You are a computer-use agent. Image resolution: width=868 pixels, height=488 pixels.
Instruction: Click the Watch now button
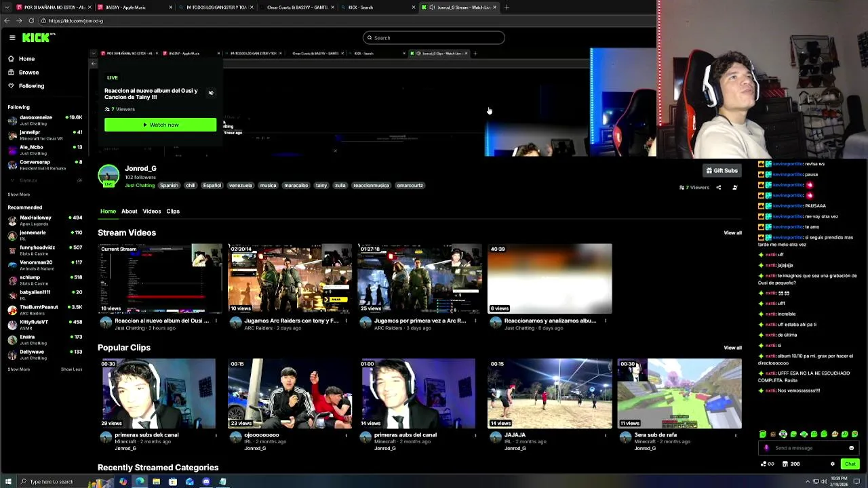point(161,125)
